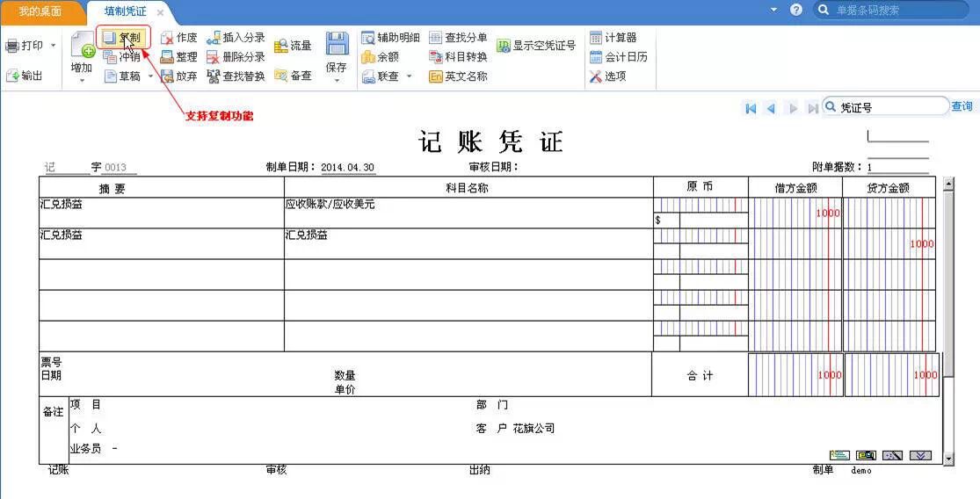This screenshot has width=980, height=499.
Task: Go to the first voucher
Action: pos(751,109)
